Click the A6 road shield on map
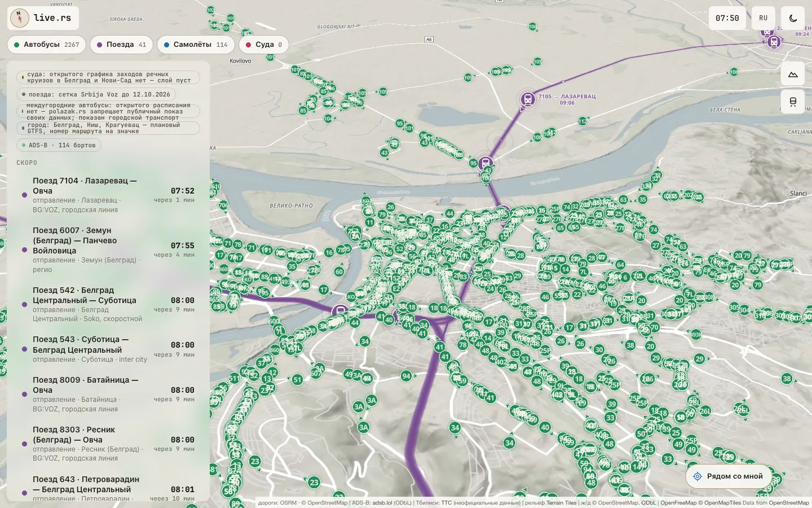Screen dimensions: 812x508 click(429, 39)
